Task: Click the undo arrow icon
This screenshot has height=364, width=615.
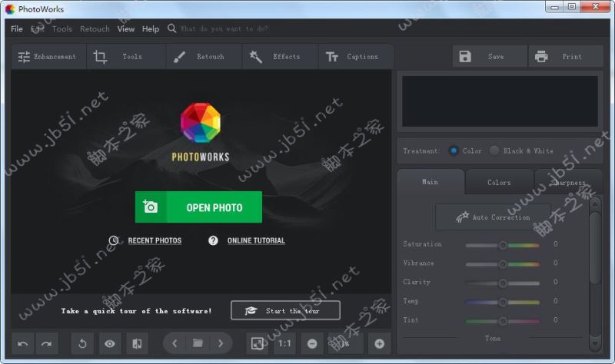Action: coord(23,343)
